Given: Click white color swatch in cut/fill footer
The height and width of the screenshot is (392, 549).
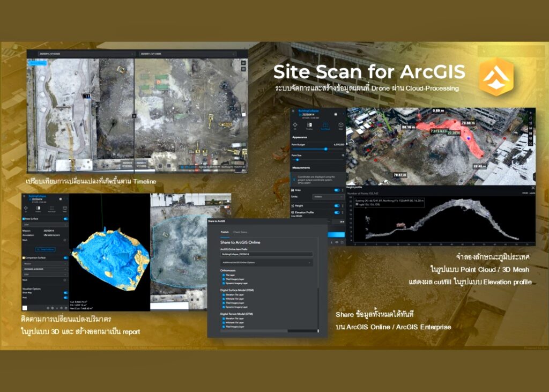Looking at the screenshot, I should (x=25, y=308).
